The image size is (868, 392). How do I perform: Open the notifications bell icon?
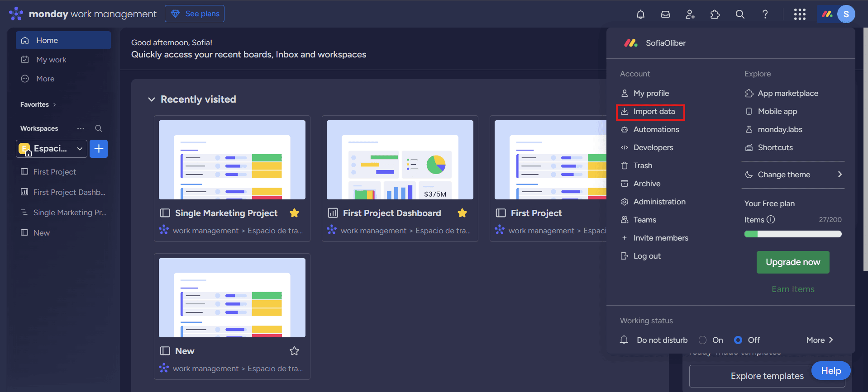640,14
